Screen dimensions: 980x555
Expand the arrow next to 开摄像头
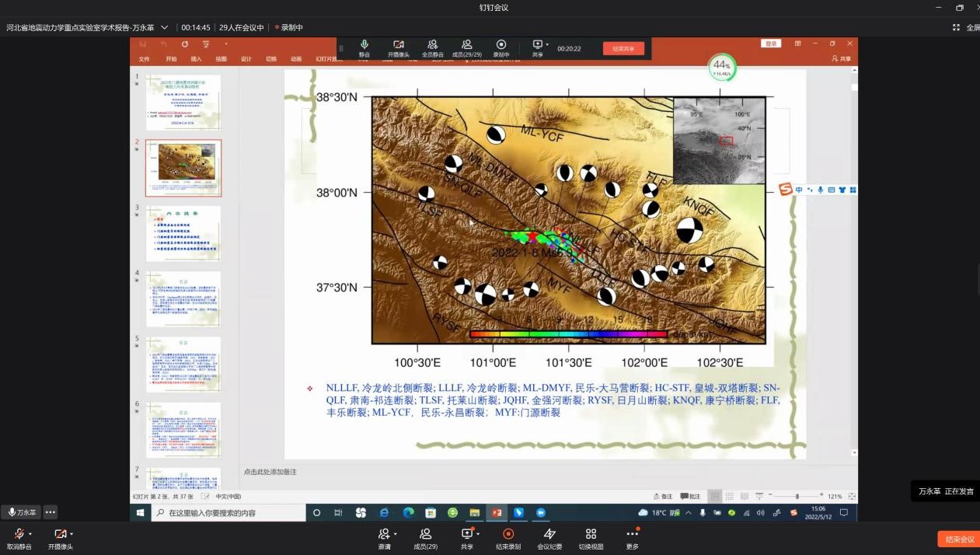[x=71, y=534]
